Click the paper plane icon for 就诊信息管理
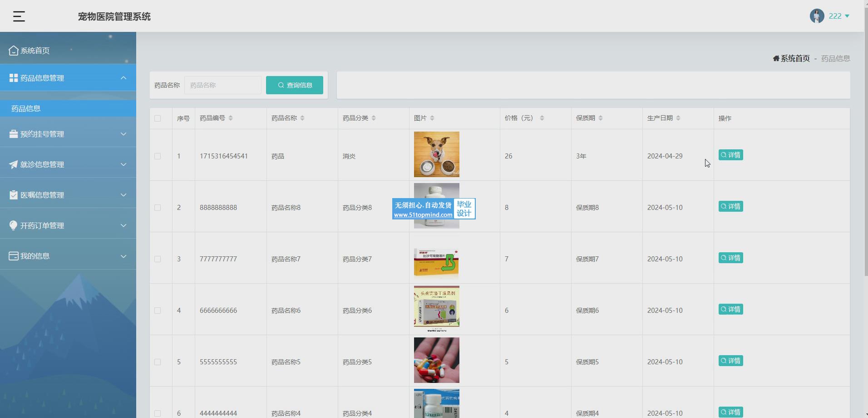The width and height of the screenshot is (868, 418). tap(13, 164)
